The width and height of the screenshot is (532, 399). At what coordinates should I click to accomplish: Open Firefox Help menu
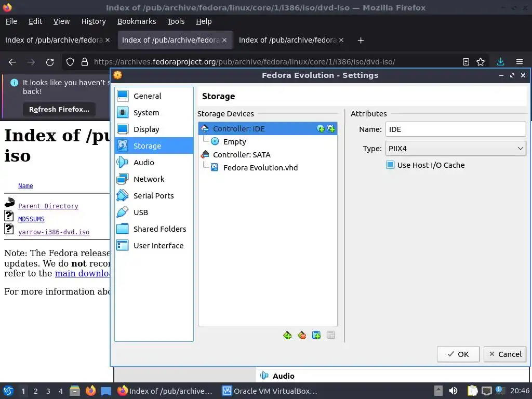(204, 21)
